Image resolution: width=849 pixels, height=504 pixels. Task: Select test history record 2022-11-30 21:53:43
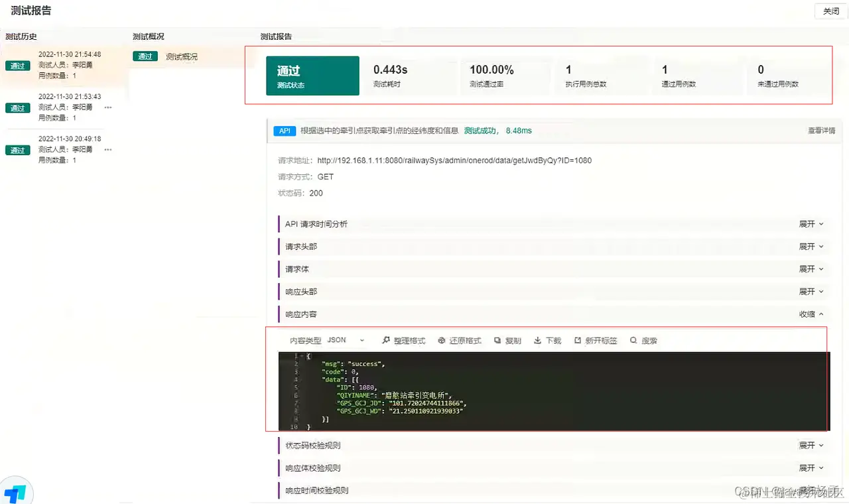(x=64, y=107)
